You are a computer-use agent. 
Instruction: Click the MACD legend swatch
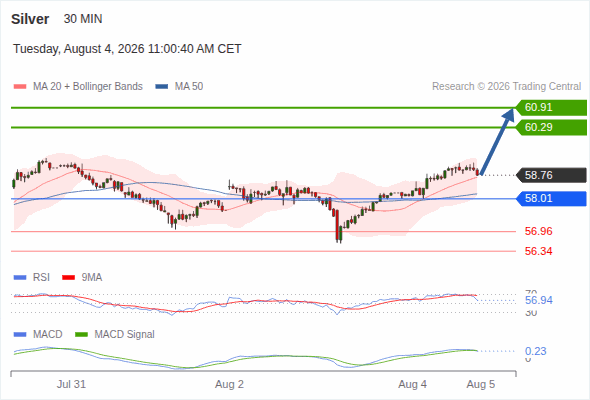pos(20,335)
